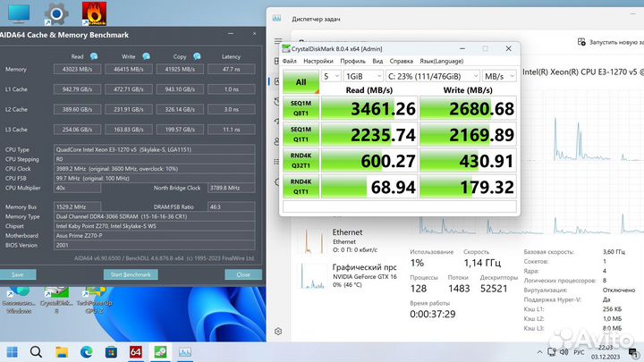Screen dimensions: 644x362
Task: Open the notification center icon
Action: (634, 352)
